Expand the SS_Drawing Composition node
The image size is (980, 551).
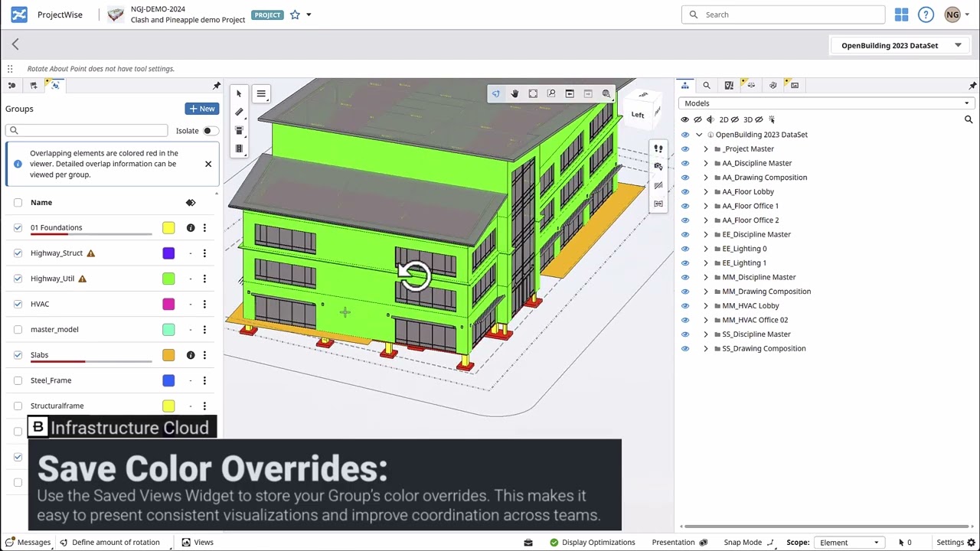706,348
